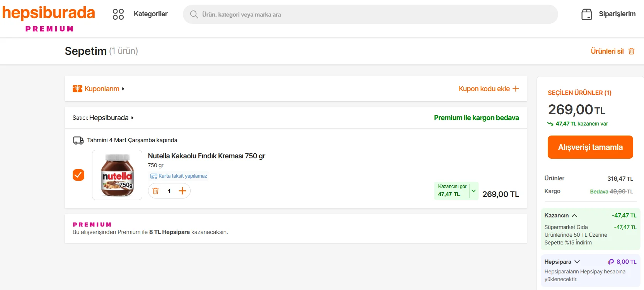Uncheck the Nutella product checkbox
Image resolution: width=644 pixels, height=290 pixels.
tap(78, 175)
